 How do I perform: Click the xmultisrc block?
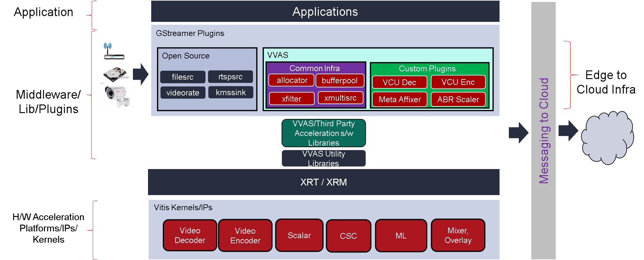340,98
